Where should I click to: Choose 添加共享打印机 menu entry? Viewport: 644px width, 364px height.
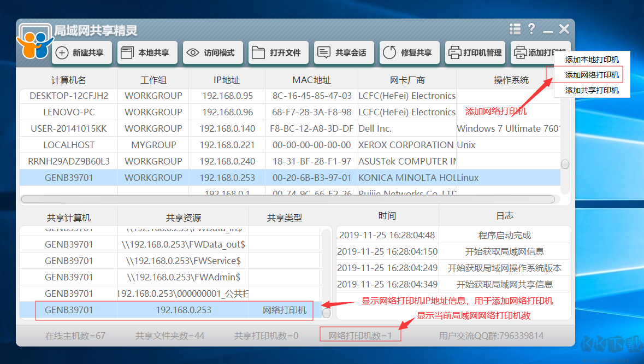point(592,90)
